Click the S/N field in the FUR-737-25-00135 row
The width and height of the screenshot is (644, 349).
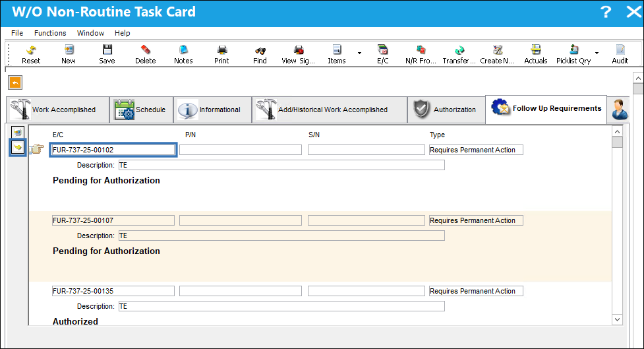[366, 291]
